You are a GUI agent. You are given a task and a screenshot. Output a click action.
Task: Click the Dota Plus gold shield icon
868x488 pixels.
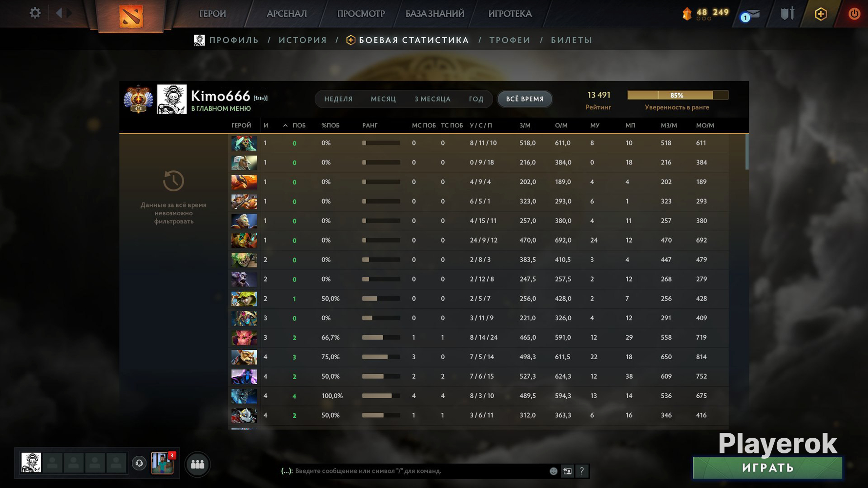[821, 14]
